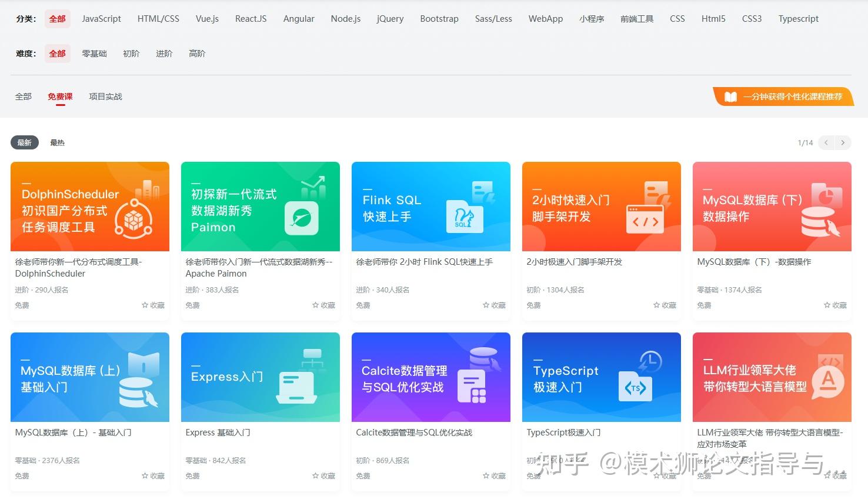Viewport: 868px width, 499px height.
Task: Filter category by Sass/Less
Action: pyautogui.click(x=493, y=19)
